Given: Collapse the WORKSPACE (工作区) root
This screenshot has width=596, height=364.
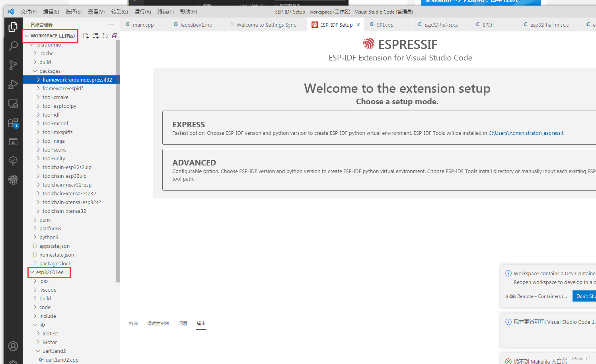Looking at the screenshot, I should pyautogui.click(x=50, y=36).
